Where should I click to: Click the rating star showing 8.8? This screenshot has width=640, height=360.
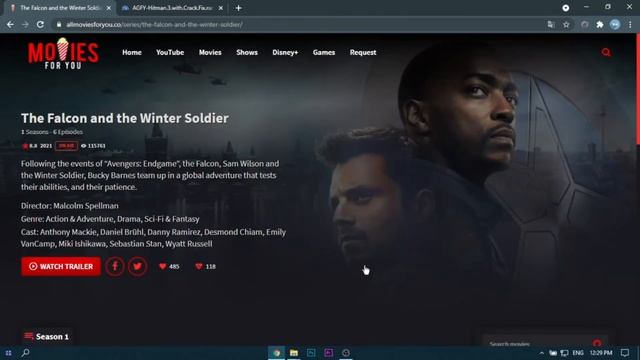point(25,146)
